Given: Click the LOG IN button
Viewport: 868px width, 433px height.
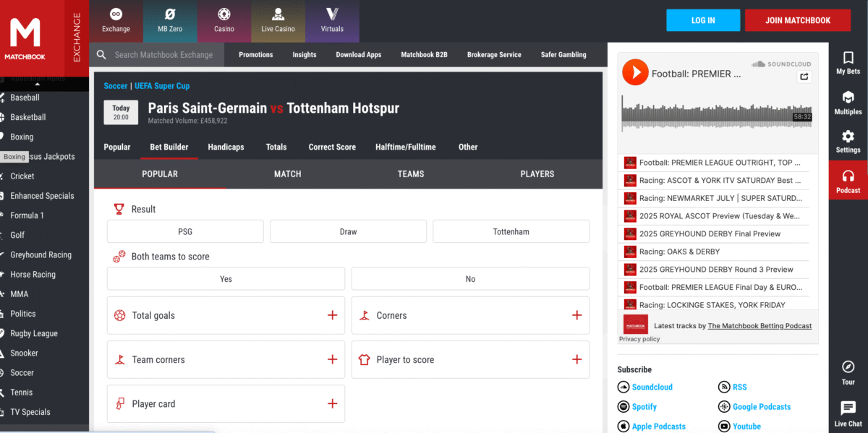Looking at the screenshot, I should point(703,20).
